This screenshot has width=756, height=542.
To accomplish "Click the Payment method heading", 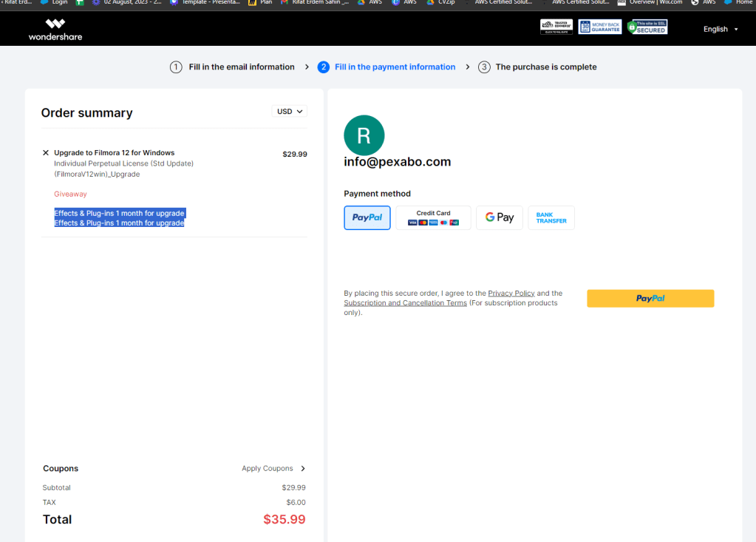I will coord(377,194).
